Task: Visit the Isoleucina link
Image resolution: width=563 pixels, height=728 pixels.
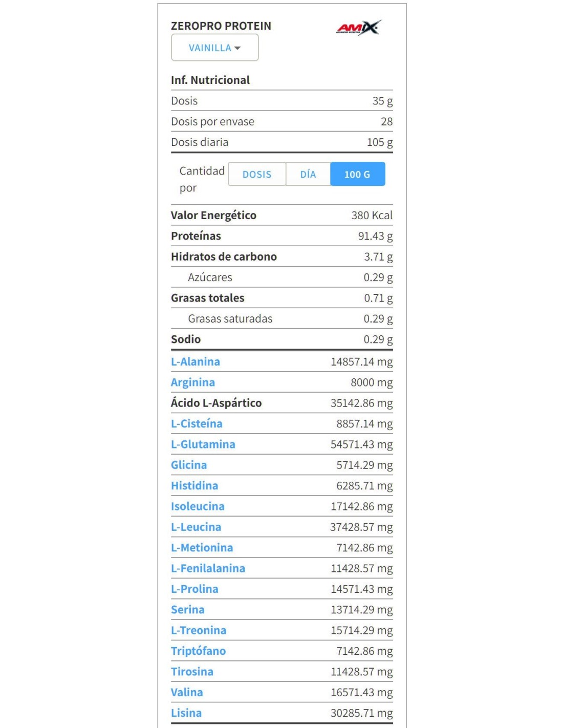Action: tap(198, 506)
